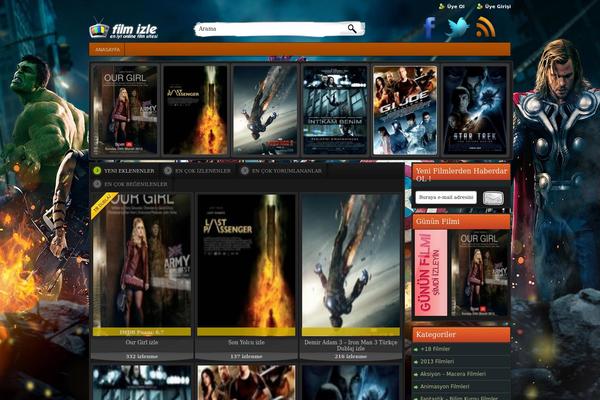The width and height of the screenshot is (600, 400).
Task: Click the IMDB Puanı bar under Our Girl
Action: click(x=142, y=332)
